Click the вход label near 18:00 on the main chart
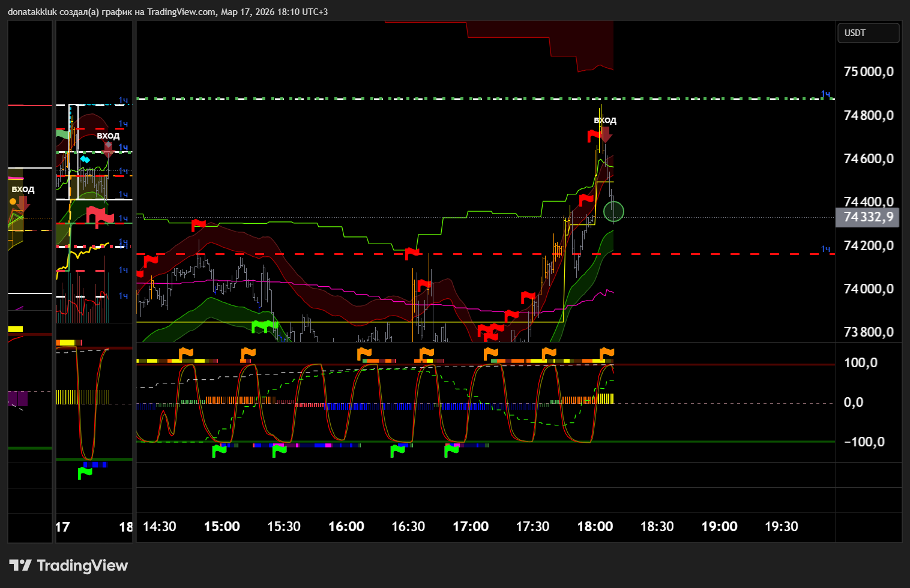Image resolution: width=910 pixels, height=588 pixels. click(605, 120)
